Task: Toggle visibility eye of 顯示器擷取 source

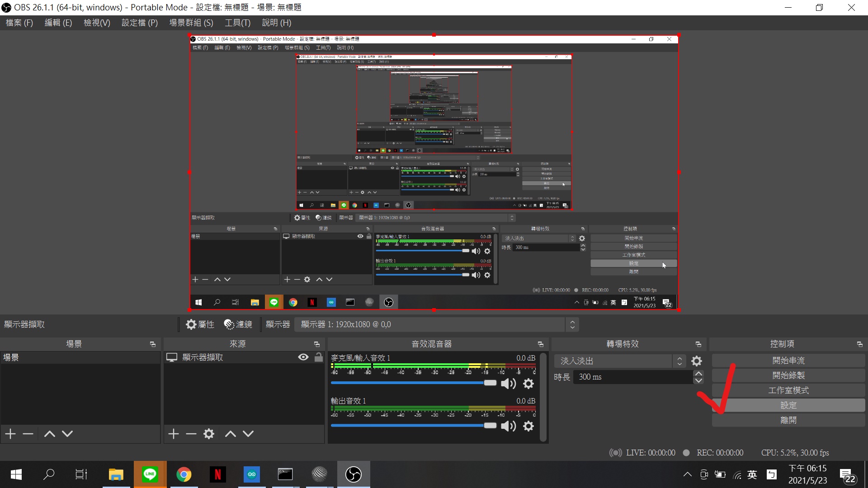Action: (303, 357)
